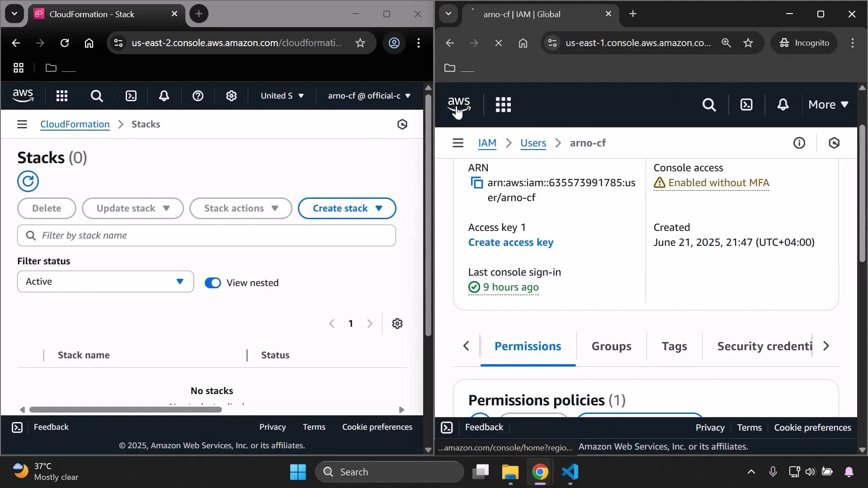Click the Create access key link

pyautogui.click(x=510, y=242)
